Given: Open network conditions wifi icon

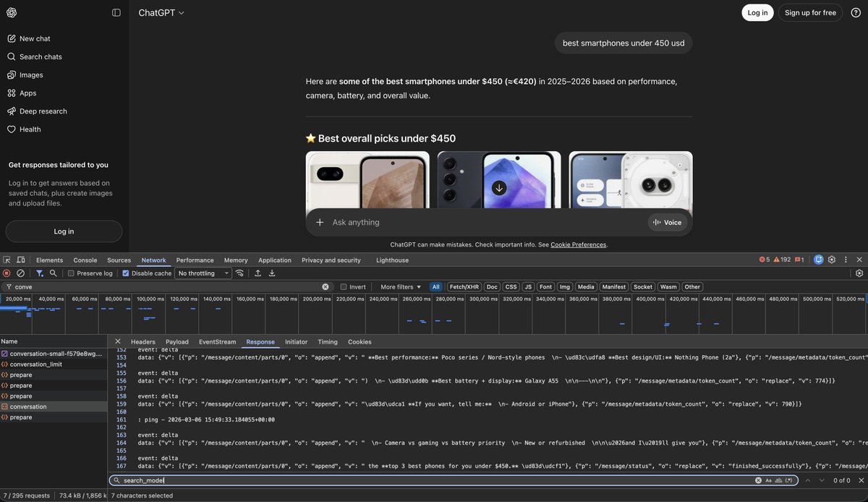Looking at the screenshot, I should (239, 273).
